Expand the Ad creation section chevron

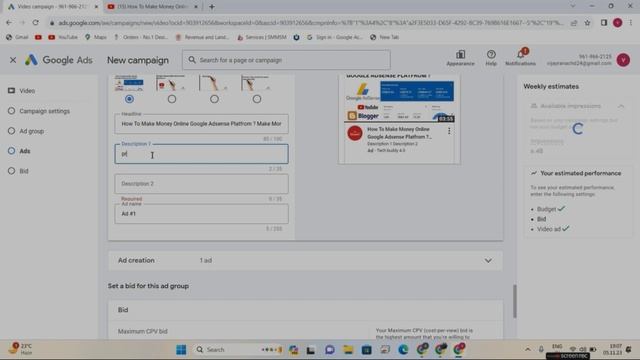point(488,260)
